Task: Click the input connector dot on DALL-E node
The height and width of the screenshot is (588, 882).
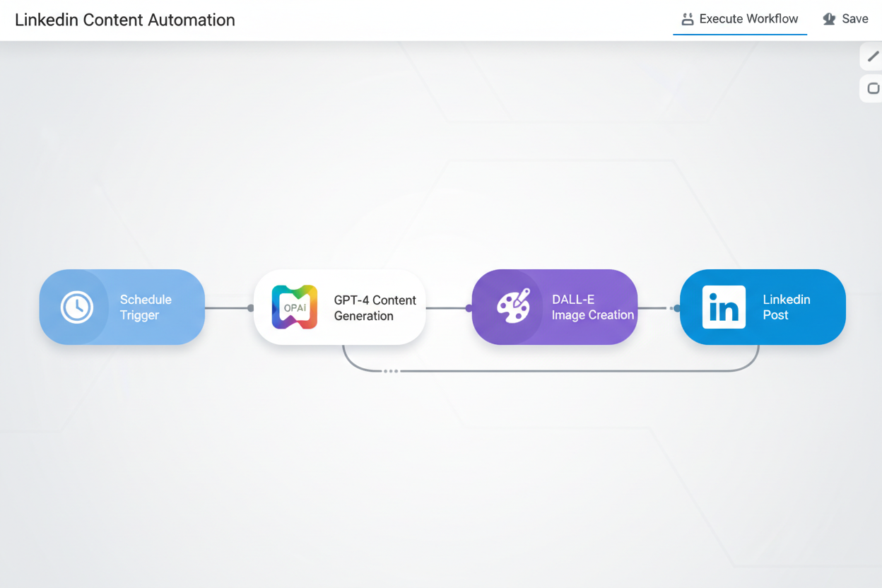Action: (x=469, y=308)
